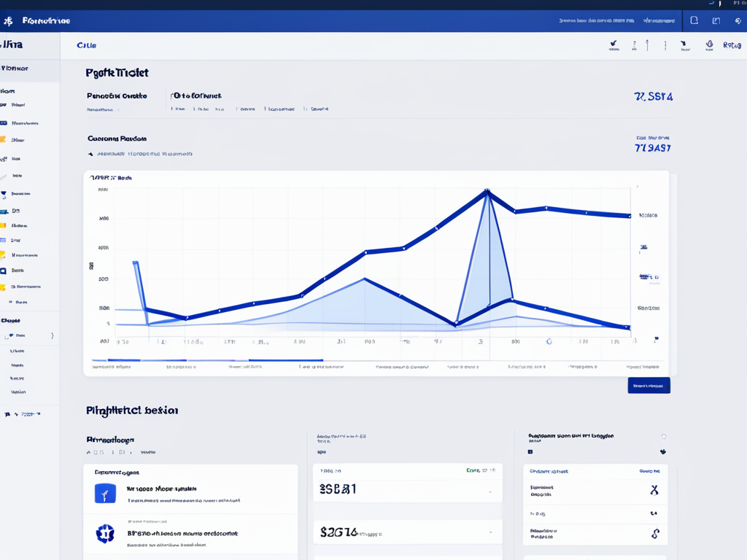
Task: Select the first tab below the page title
Action: (117, 96)
